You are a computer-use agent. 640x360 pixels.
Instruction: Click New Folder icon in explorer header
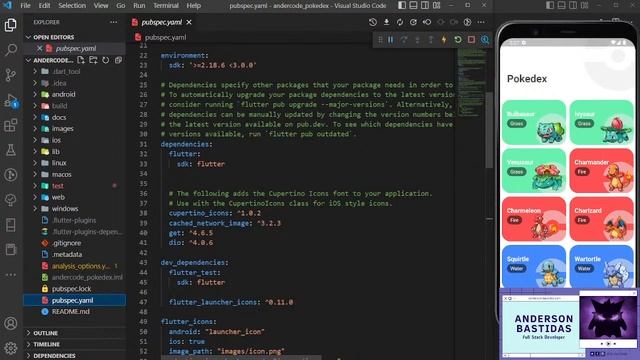point(93,60)
